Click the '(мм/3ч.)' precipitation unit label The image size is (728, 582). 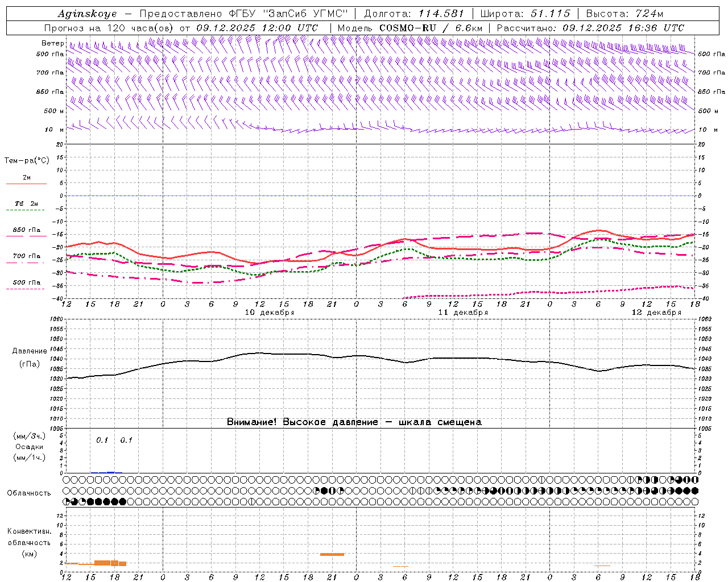[x=30, y=436]
